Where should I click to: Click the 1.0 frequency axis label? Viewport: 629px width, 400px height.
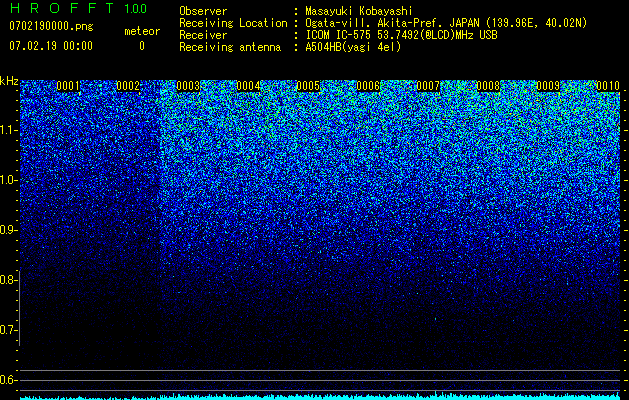tap(9, 180)
